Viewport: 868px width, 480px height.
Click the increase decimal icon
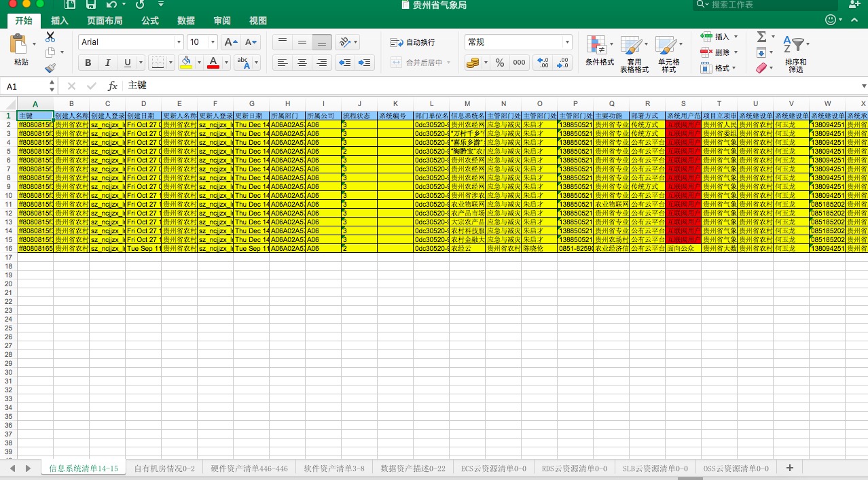pyautogui.click(x=542, y=62)
